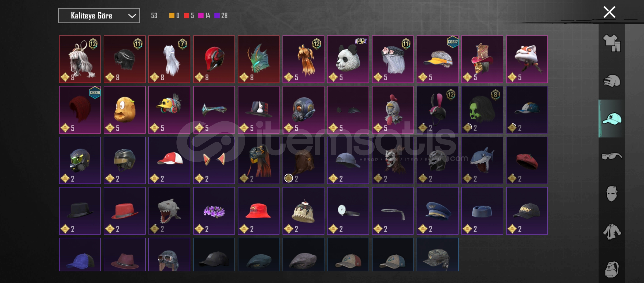Click the red quality swatch showing 5
This screenshot has height=283, width=644.
tap(186, 16)
